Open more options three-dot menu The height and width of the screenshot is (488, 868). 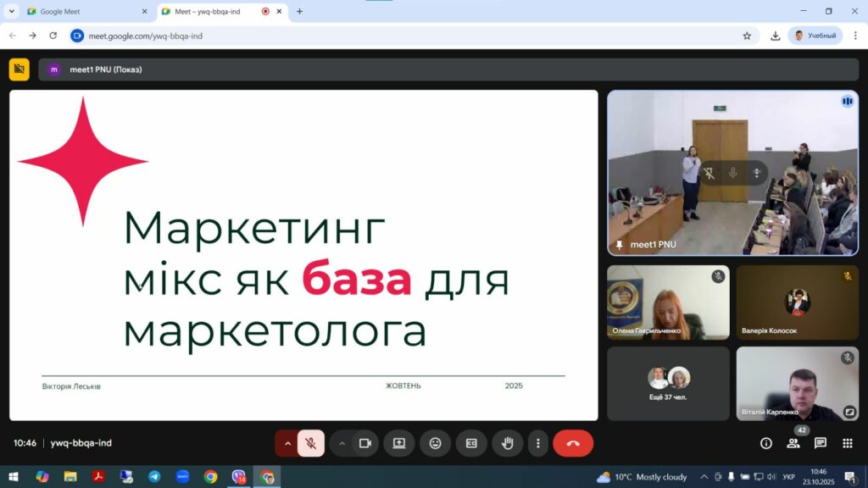click(537, 443)
